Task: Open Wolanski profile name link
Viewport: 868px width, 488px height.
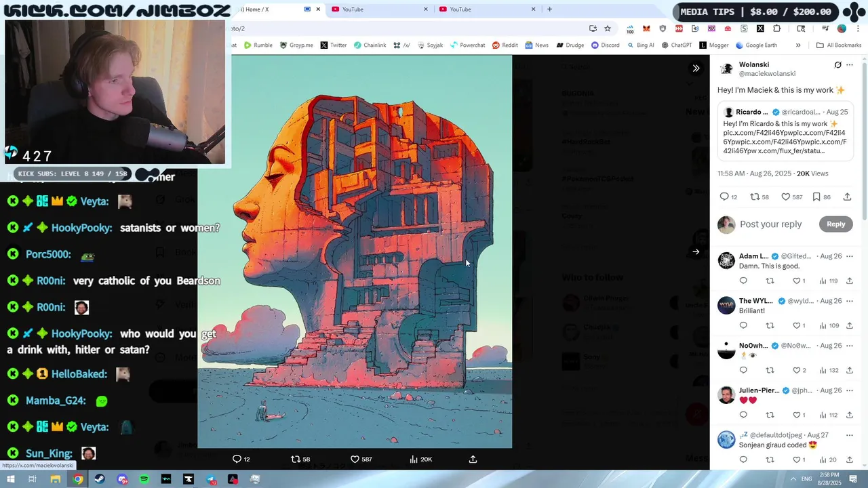Action: [x=753, y=65]
